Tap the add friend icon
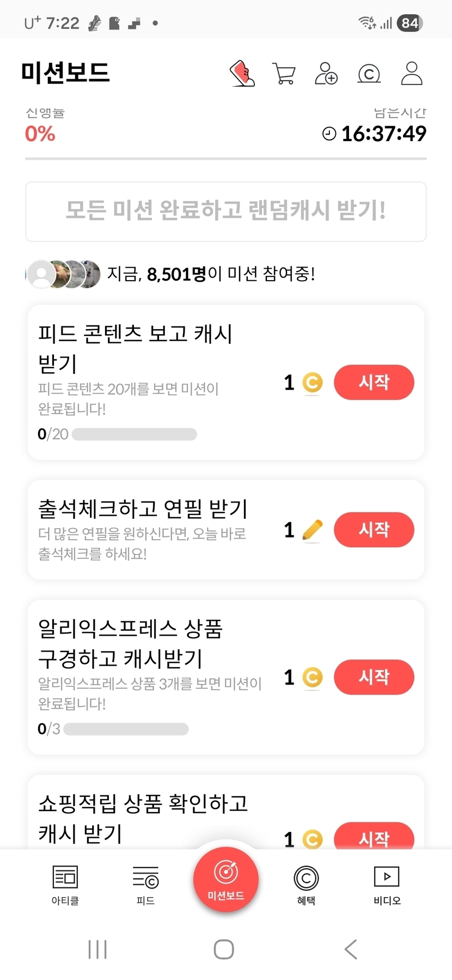The width and height of the screenshot is (452, 980). pyautogui.click(x=326, y=74)
